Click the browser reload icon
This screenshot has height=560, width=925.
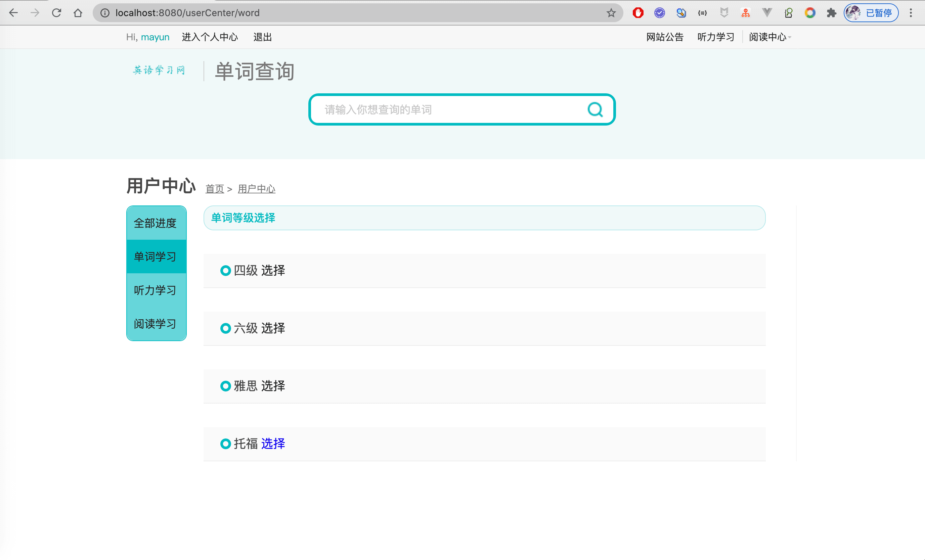click(57, 13)
